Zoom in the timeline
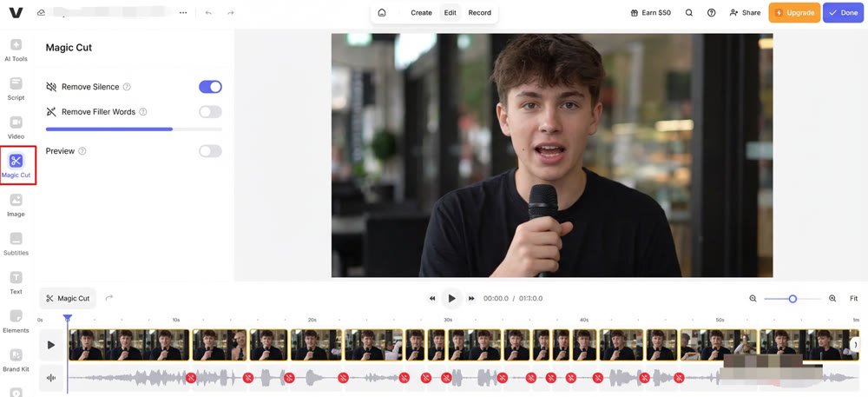Viewport: 868px width, 397px height. click(x=832, y=299)
